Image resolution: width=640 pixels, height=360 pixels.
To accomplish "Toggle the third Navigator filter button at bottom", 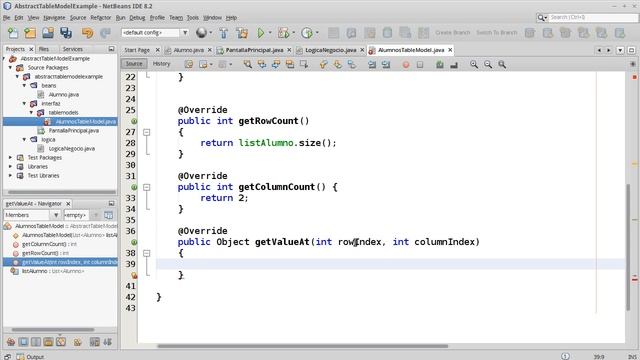I will 36,342.
